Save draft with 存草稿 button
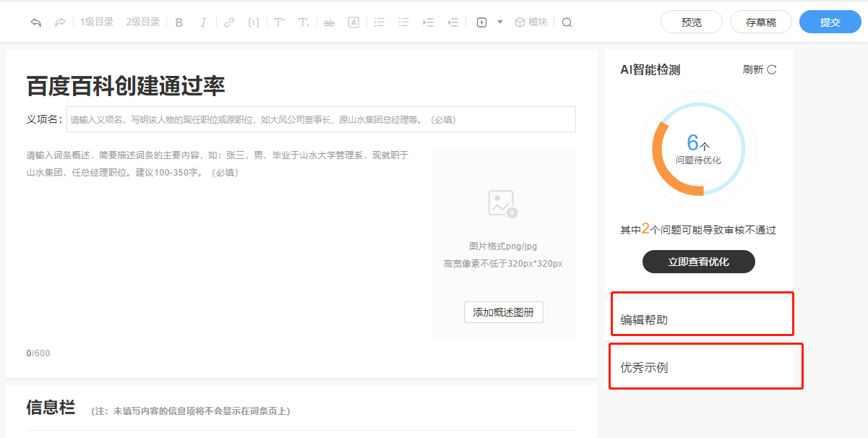 coord(761,22)
